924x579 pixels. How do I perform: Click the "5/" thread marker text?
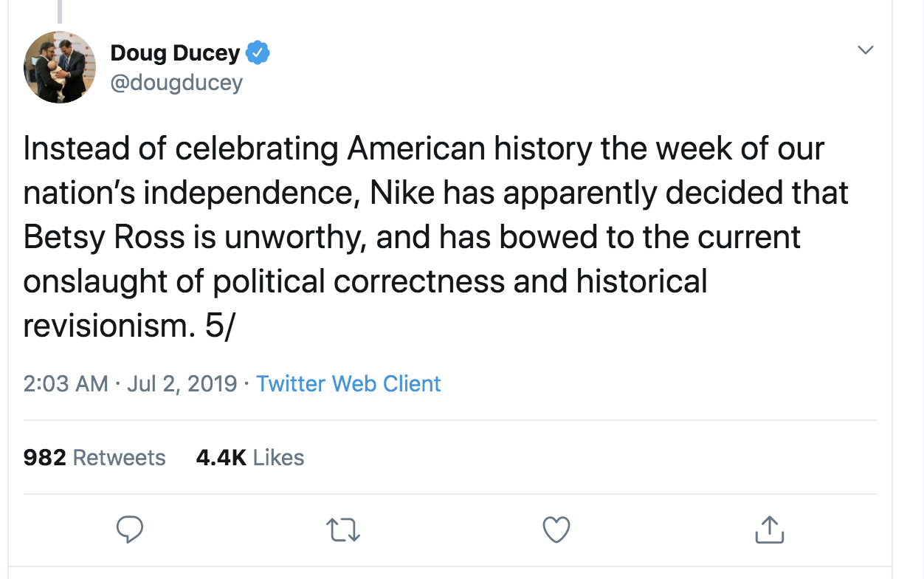point(219,326)
